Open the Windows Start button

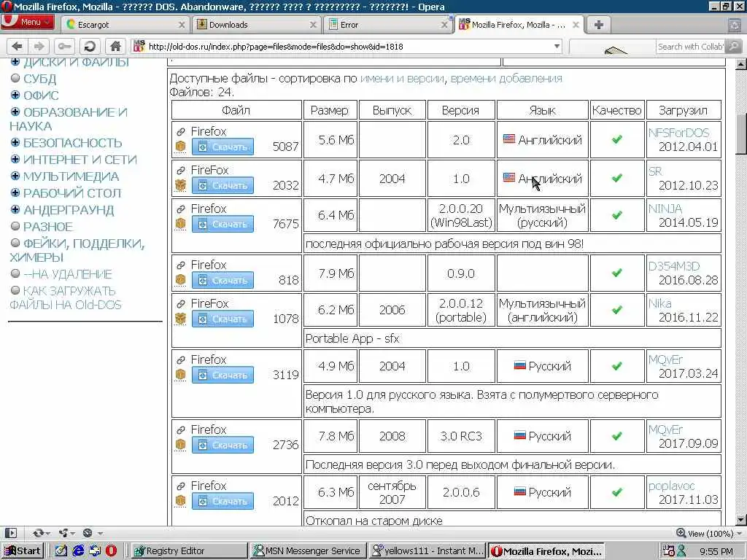pos(23,551)
